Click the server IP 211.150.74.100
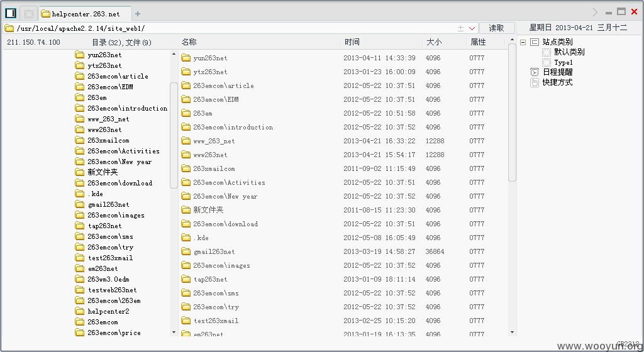The image size is (644, 352). (x=33, y=42)
